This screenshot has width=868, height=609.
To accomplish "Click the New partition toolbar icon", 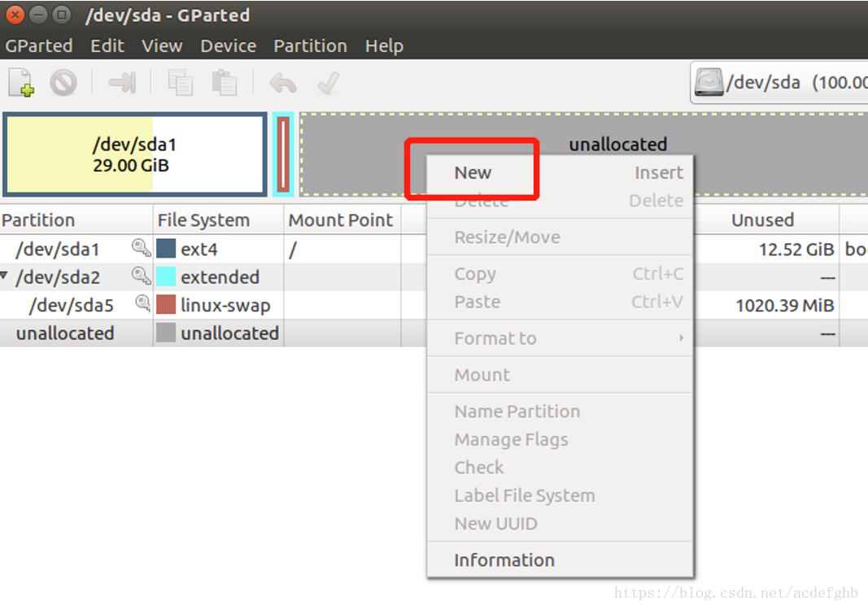I will coord(22,83).
